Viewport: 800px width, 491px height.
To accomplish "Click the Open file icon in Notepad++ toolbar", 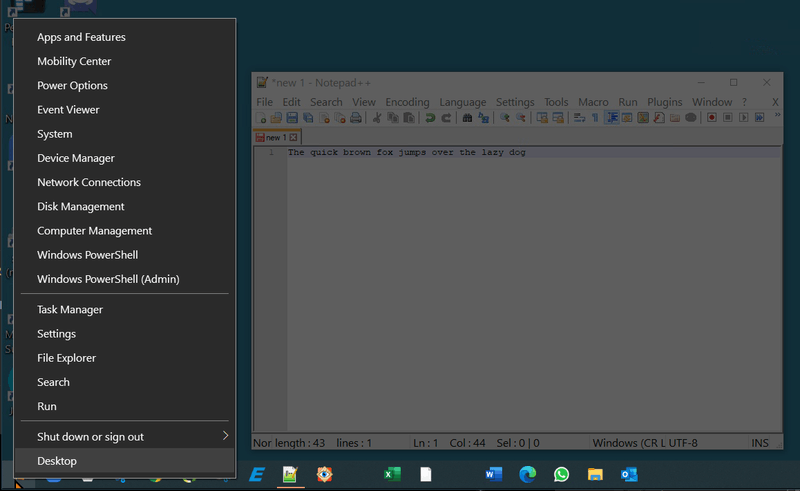I will pos(276,118).
